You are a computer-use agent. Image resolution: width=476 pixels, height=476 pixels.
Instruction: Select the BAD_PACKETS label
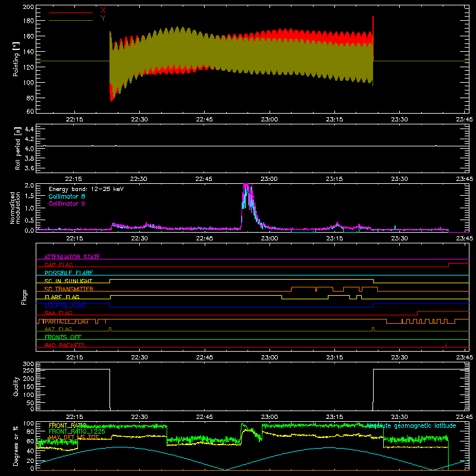pos(65,345)
